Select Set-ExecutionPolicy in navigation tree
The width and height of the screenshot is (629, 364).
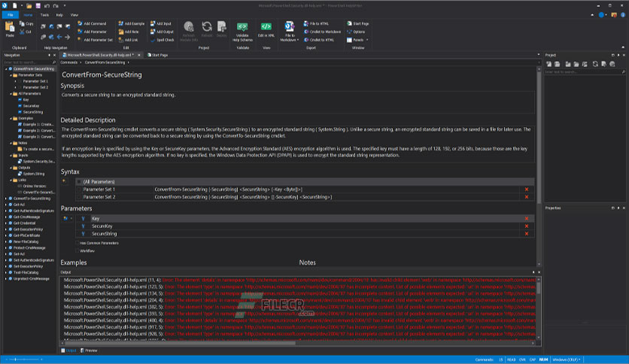26,266
